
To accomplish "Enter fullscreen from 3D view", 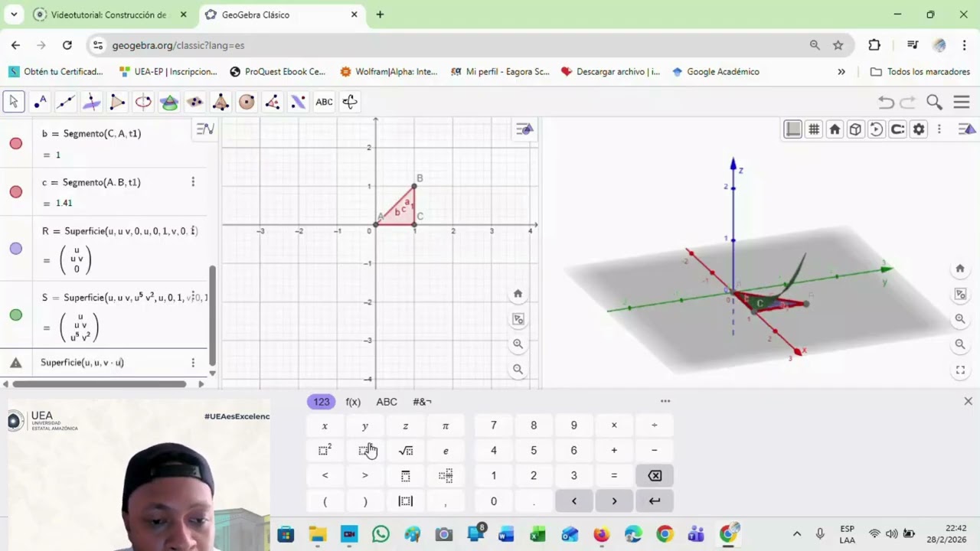I will pos(960,370).
